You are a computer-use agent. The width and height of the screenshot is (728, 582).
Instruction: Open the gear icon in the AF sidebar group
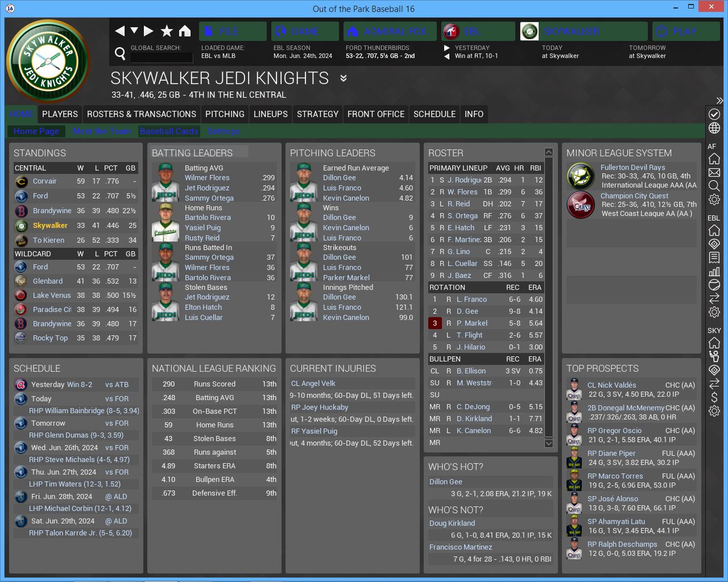[714, 199]
